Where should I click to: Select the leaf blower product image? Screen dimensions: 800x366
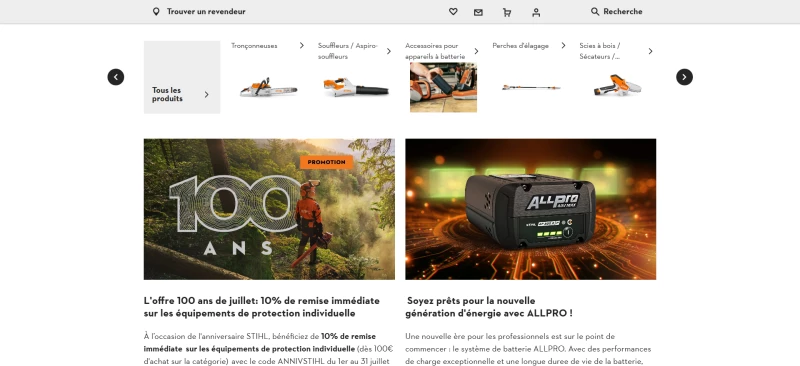pos(356,87)
